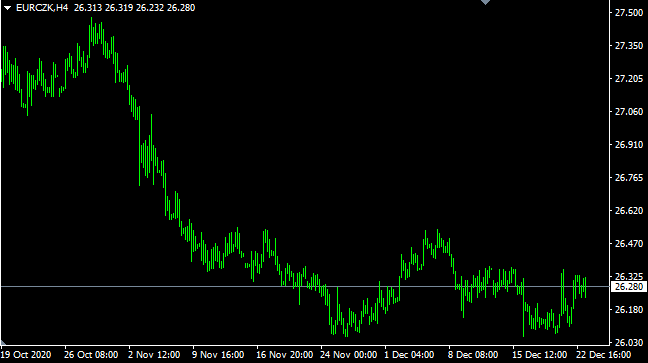Click the 26.765 price axis value

[629, 178]
